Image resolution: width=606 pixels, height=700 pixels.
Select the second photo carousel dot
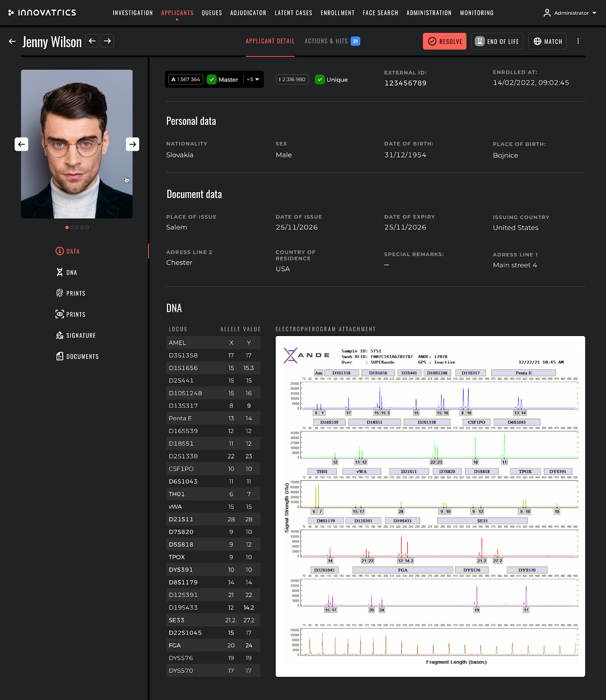pyautogui.click(x=72, y=227)
